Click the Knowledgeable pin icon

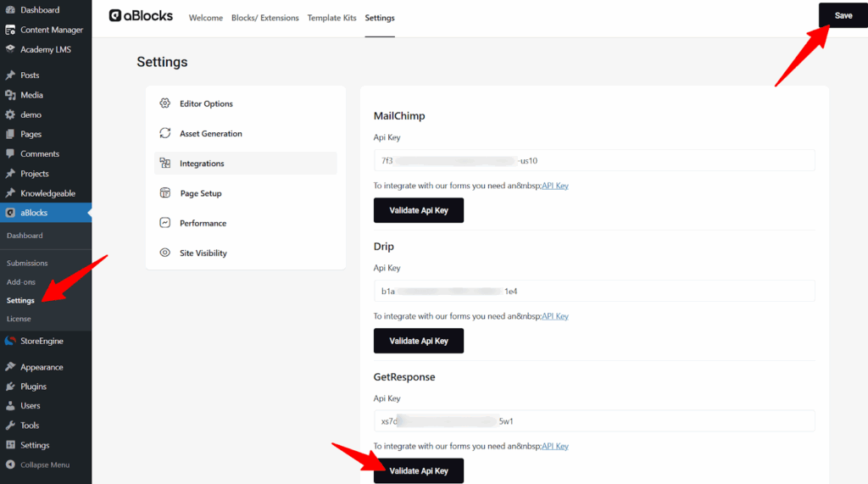tap(10, 193)
